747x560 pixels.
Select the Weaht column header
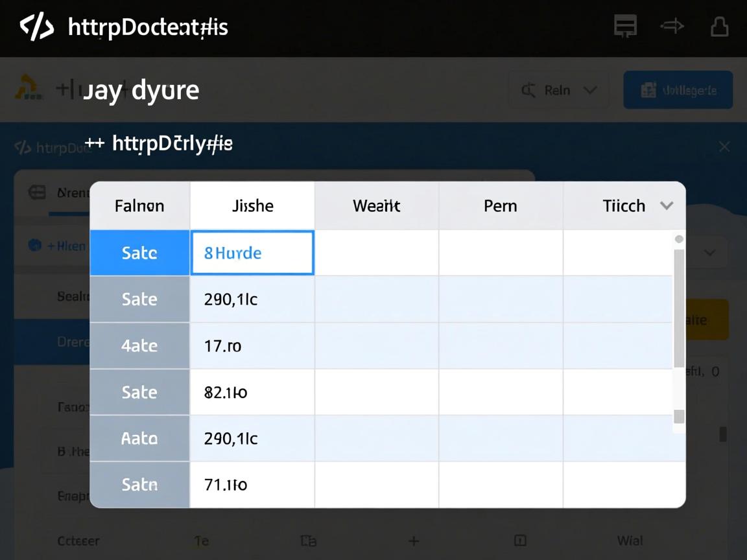pos(376,206)
